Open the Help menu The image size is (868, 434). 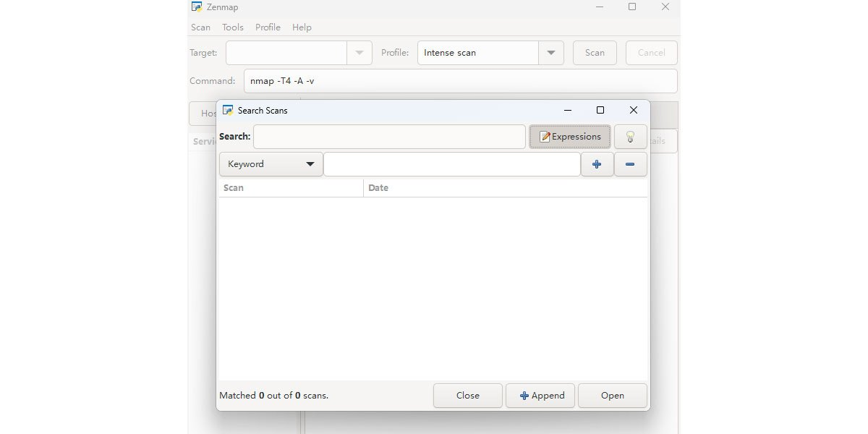[302, 27]
